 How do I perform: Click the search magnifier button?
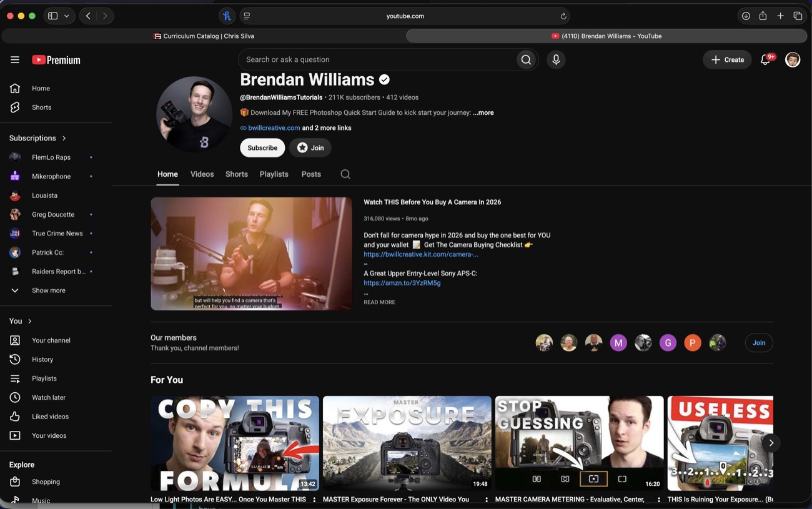(526, 60)
